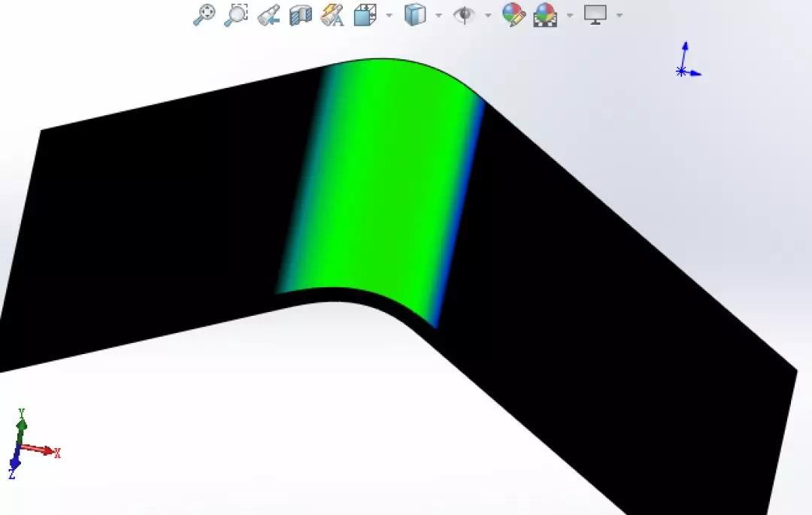
Task: Click the View Orientation cube icon
Action: click(365, 15)
